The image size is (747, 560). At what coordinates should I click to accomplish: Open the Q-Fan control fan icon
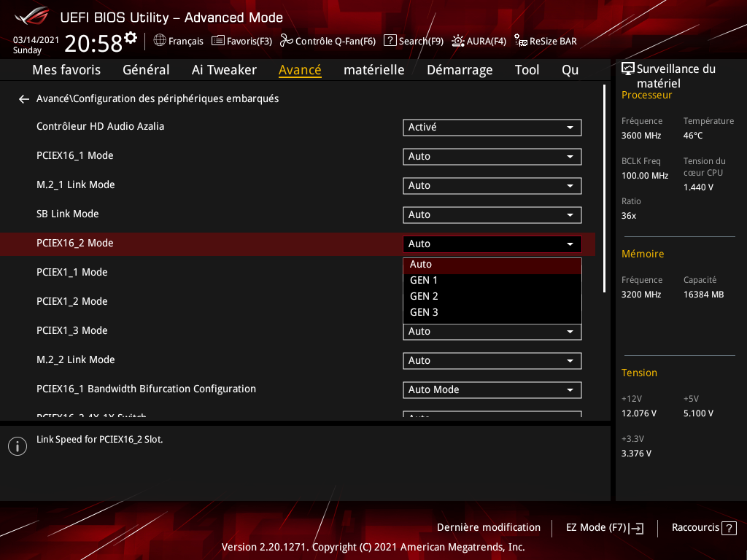286,41
